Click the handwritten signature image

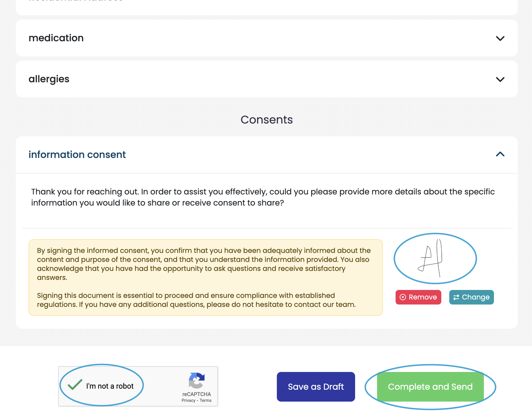pyautogui.click(x=431, y=258)
